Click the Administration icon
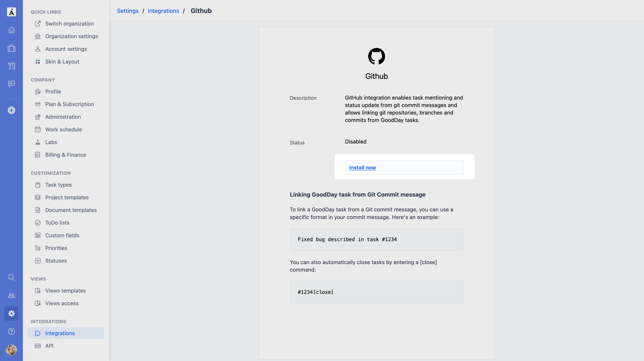The image size is (644, 361). [x=38, y=117]
